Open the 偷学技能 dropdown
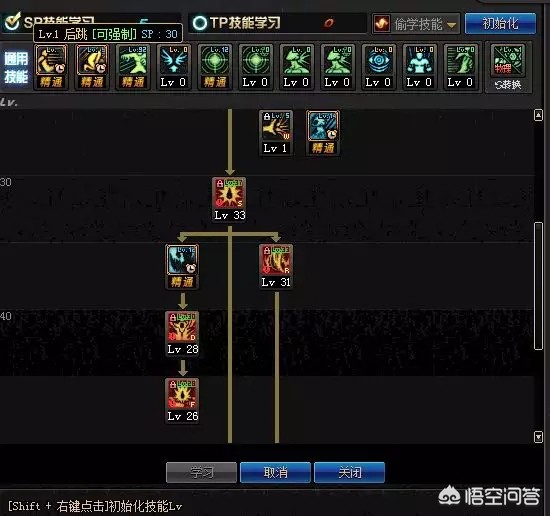Viewport: 550px width, 516px height. click(416, 24)
